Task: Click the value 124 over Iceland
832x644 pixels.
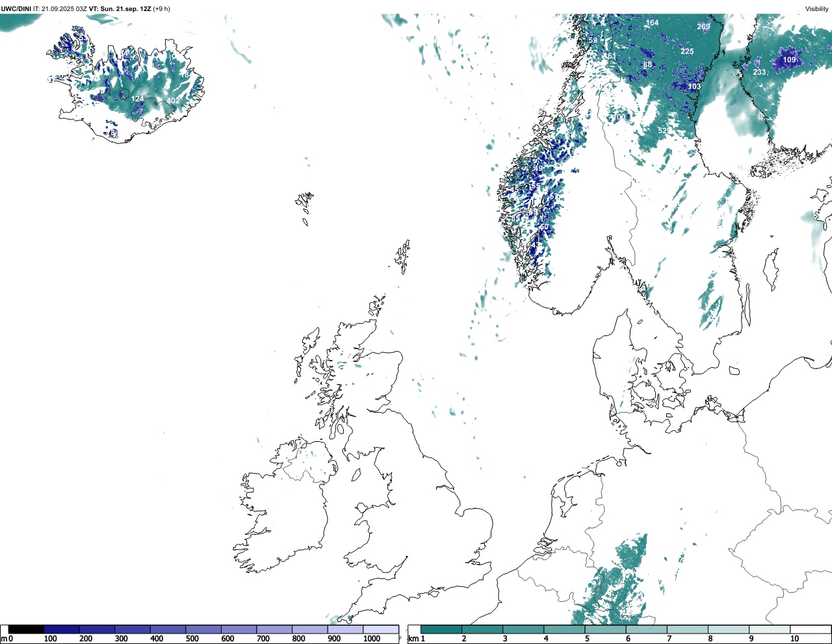Action: pos(137,99)
